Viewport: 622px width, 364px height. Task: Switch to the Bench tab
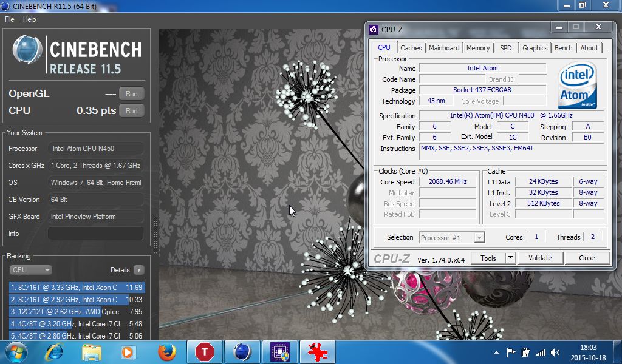coord(563,48)
